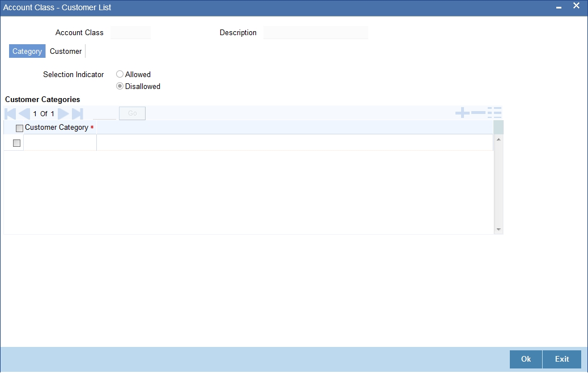
Task: Focus the Description field
Action: 316,33
